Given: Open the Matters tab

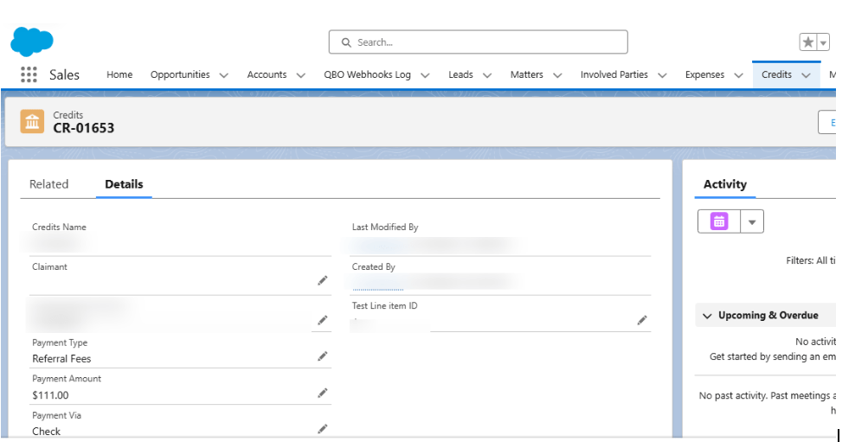Looking at the screenshot, I should point(526,74).
